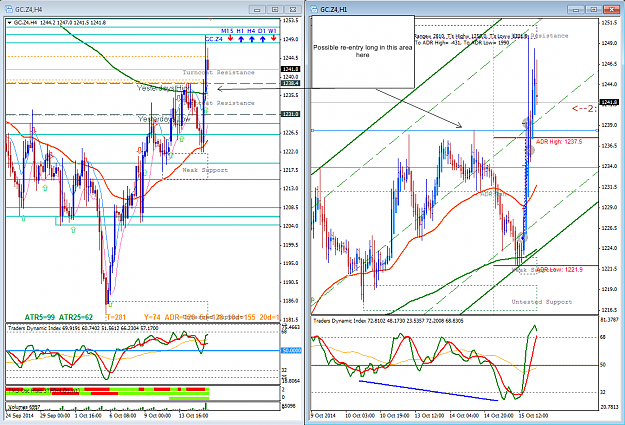
Task: Click the 15 Oct 12:00 time axis label
Action: (x=533, y=415)
